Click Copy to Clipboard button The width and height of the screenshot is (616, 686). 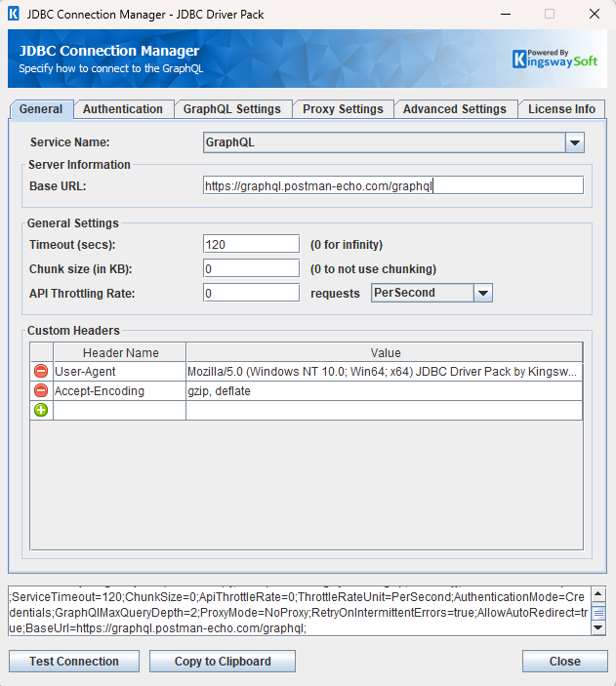pos(223,661)
